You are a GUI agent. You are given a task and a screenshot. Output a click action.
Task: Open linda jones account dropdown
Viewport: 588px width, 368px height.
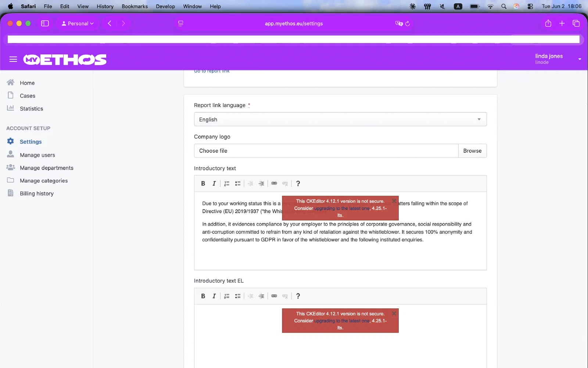point(558,59)
